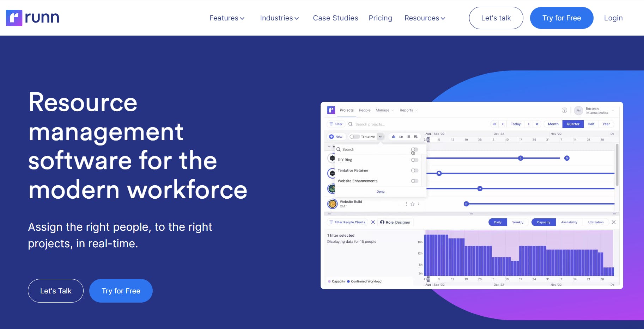Enable the Tentative Retainer toggle

point(415,170)
